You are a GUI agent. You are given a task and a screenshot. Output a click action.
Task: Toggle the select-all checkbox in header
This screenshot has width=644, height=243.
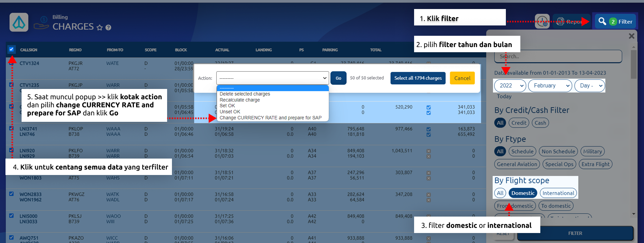[x=11, y=49]
